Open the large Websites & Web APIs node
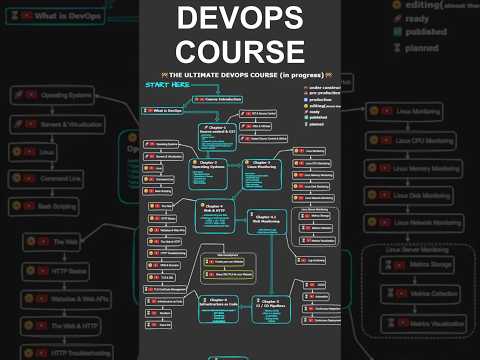 tap(66, 299)
